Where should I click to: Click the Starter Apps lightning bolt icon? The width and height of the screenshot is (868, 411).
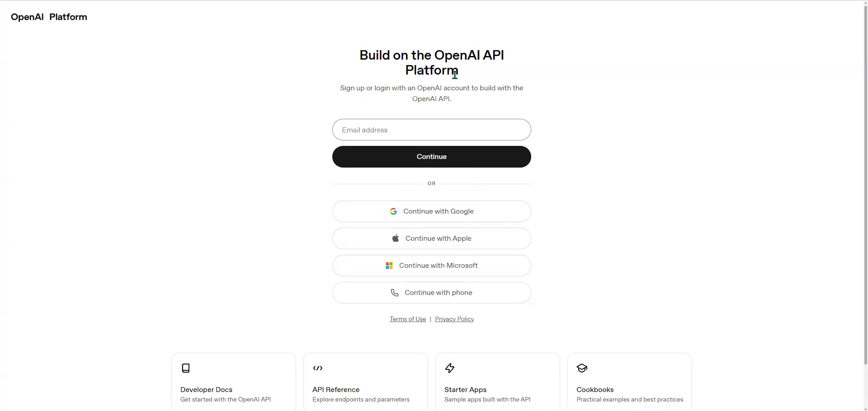(450, 368)
